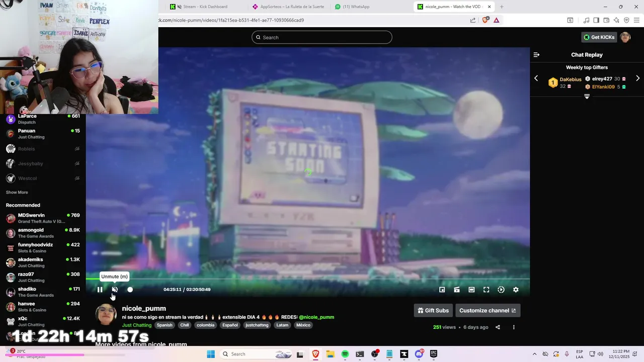The image size is (644, 362).
Task: Pause the VOD with the pause button
Action: (x=100, y=290)
